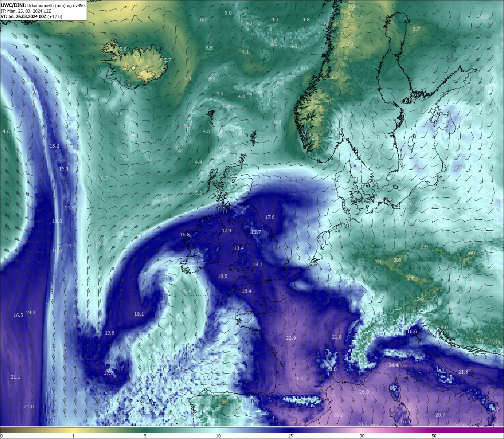The width and height of the screenshot is (504, 439).
Task: Click the initial time 'IT: Mán. 25. 03. 2024 12Z'
Action: click(26, 11)
